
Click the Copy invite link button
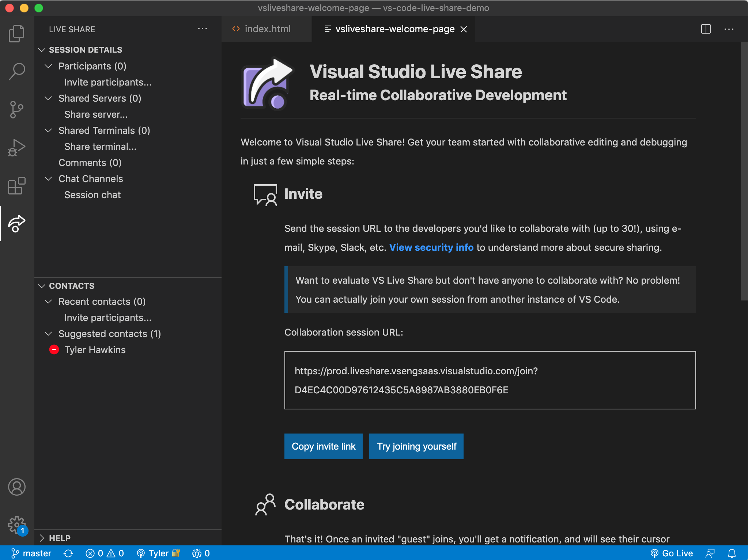[323, 446]
